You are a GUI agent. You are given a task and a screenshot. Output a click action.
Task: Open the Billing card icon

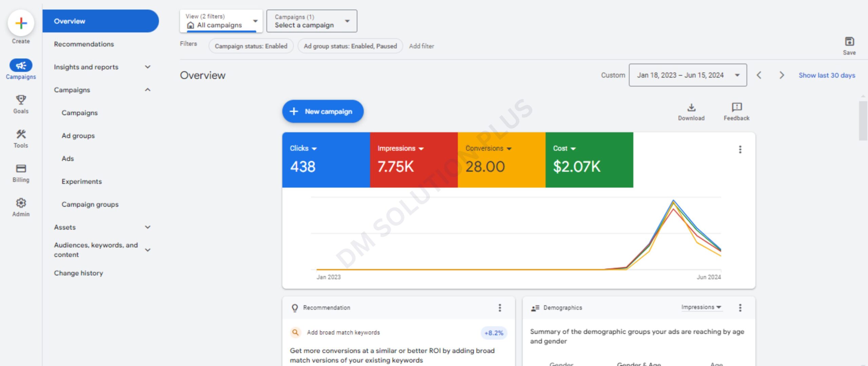[21, 168]
